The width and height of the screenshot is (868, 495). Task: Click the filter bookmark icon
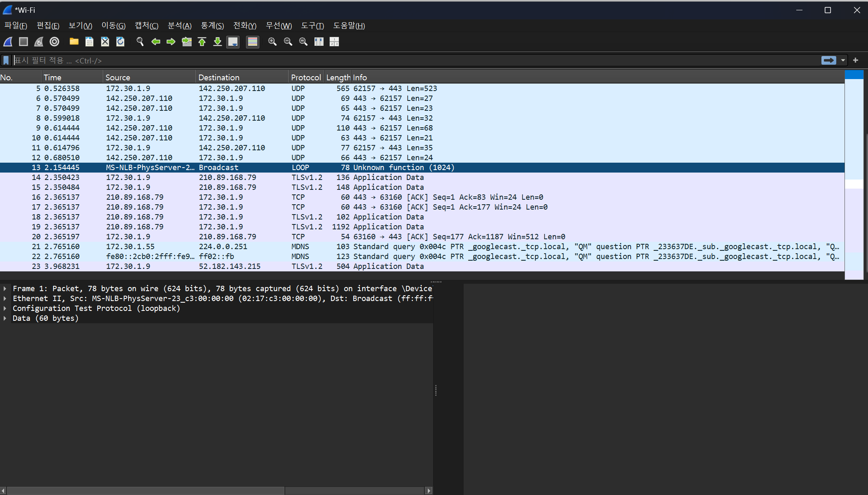click(6, 61)
